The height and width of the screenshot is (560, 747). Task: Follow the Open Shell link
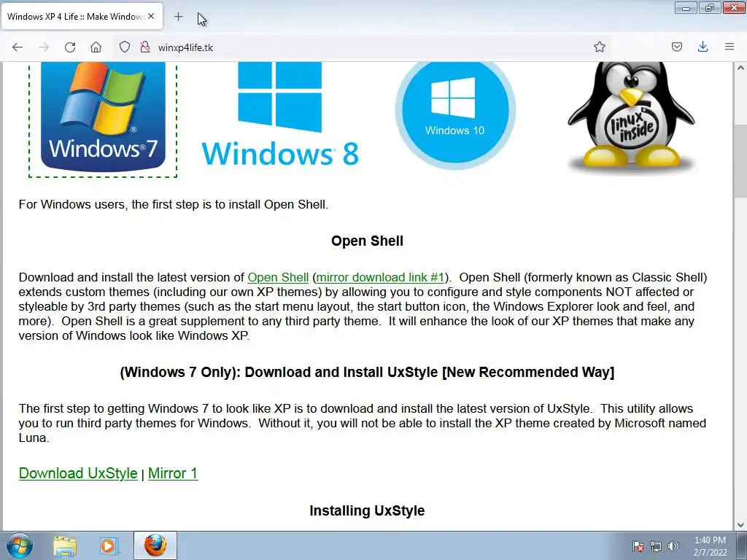(278, 277)
